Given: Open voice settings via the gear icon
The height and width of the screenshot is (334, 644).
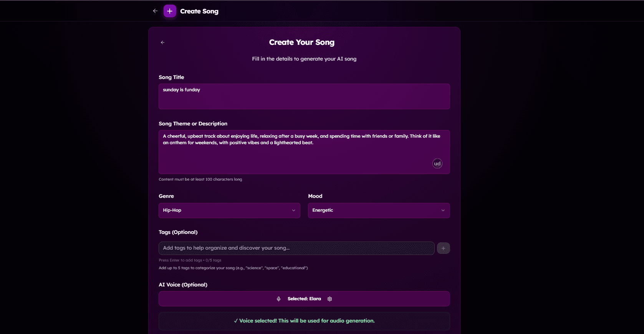Looking at the screenshot, I should (x=329, y=299).
